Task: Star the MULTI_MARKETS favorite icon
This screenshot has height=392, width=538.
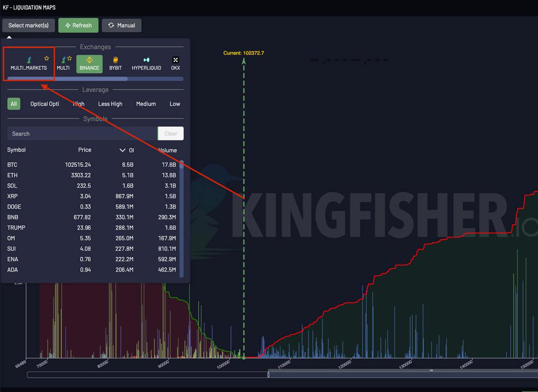Action: coord(47,58)
